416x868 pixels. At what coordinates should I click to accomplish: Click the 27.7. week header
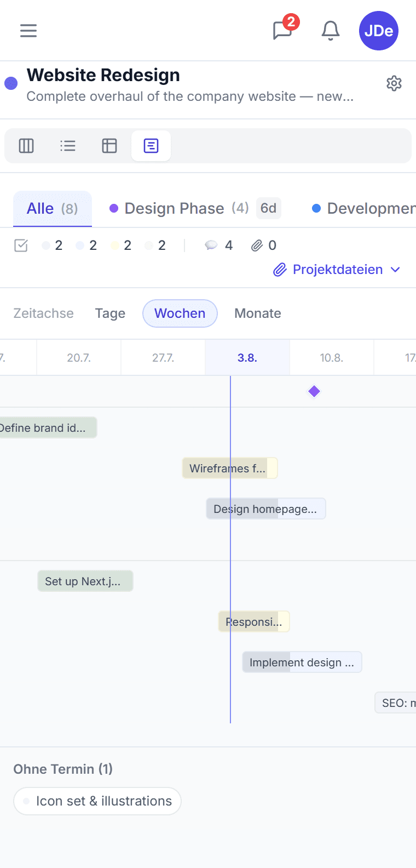tap(163, 358)
